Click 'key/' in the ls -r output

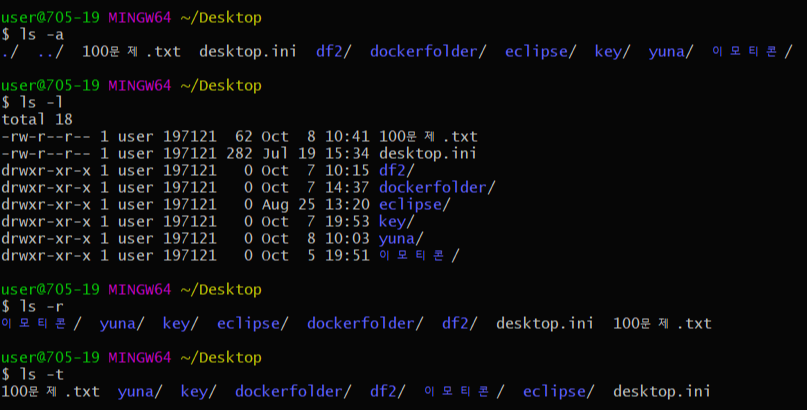[181, 323]
